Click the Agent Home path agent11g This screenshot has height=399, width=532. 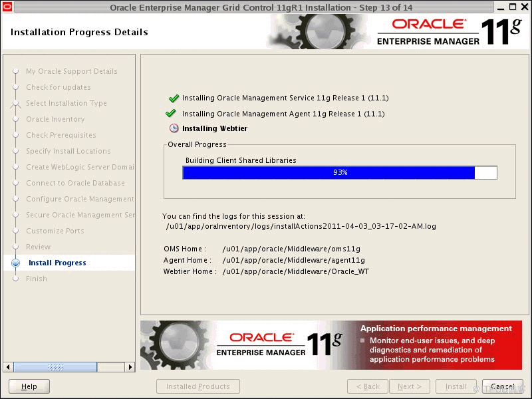click(x=294, y=260)
